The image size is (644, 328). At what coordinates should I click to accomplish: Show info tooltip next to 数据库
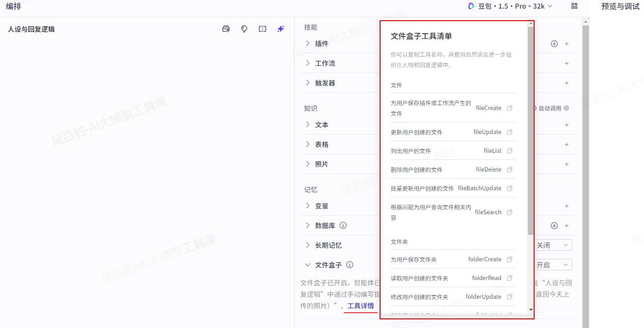(343, 225)
